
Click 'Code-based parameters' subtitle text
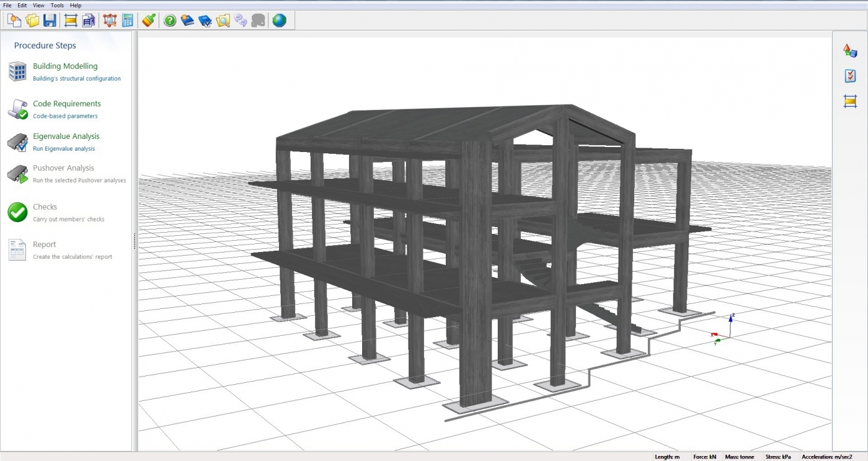coord(65,116)
